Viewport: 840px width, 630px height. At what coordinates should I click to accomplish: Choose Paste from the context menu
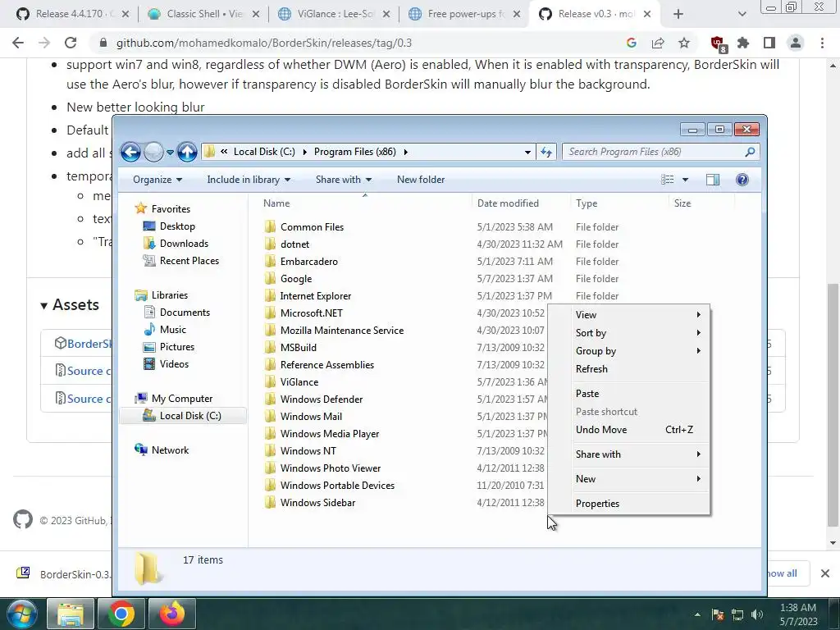[x=638, y=394]
